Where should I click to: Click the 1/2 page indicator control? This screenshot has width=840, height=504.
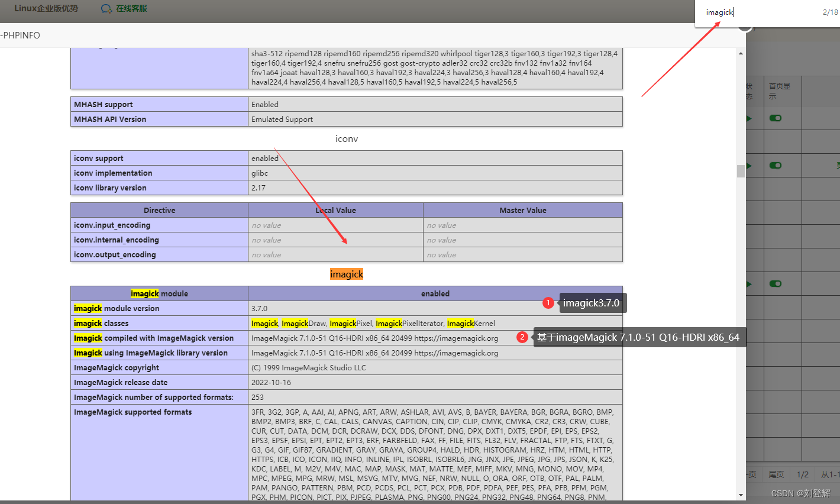click(803, 474)
